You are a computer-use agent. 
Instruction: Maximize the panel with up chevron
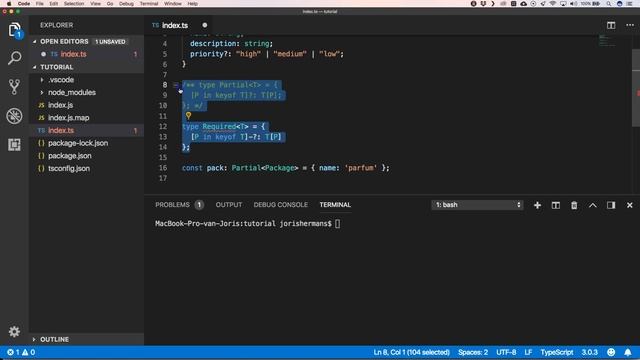pos(592,205)
